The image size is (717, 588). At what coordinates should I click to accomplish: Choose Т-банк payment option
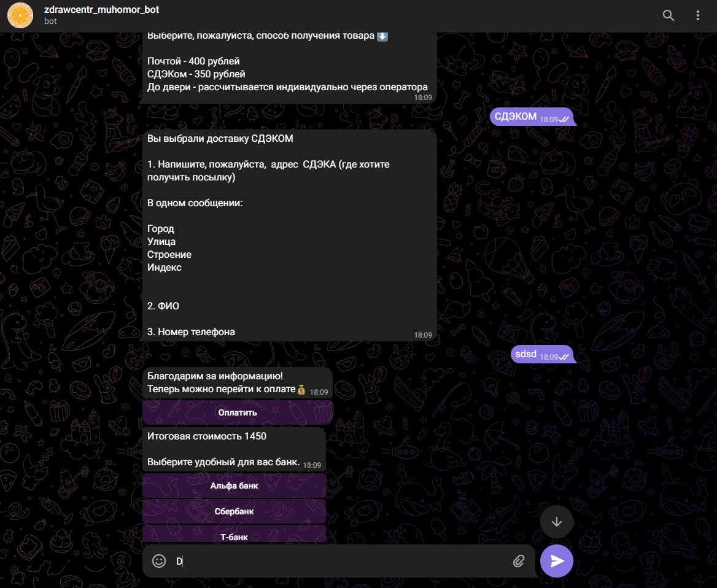pos(234,536)
